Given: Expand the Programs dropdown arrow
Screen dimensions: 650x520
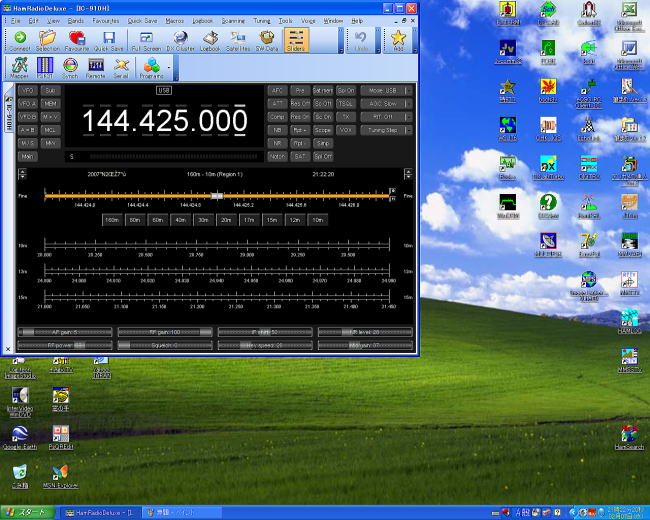Looking at the screenshot, I should tap(169, 68).
